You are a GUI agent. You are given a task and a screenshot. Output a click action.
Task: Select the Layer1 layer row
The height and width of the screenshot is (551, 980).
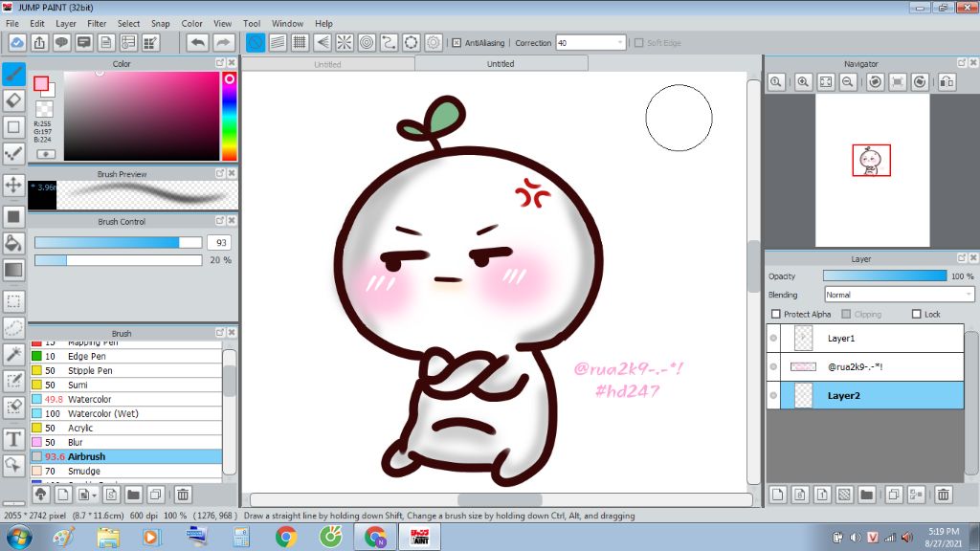(x=865, y=338)
